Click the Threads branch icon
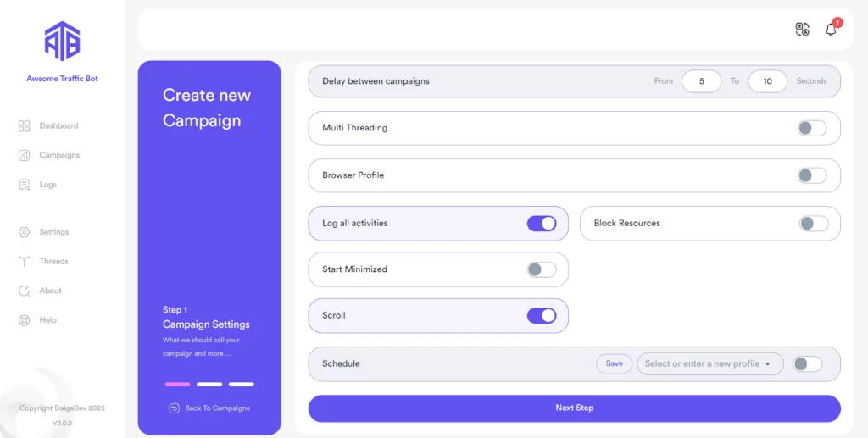 click(x=24, y=262)
